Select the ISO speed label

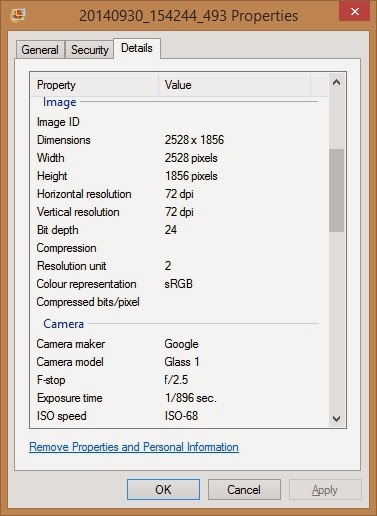coord(62,416)
